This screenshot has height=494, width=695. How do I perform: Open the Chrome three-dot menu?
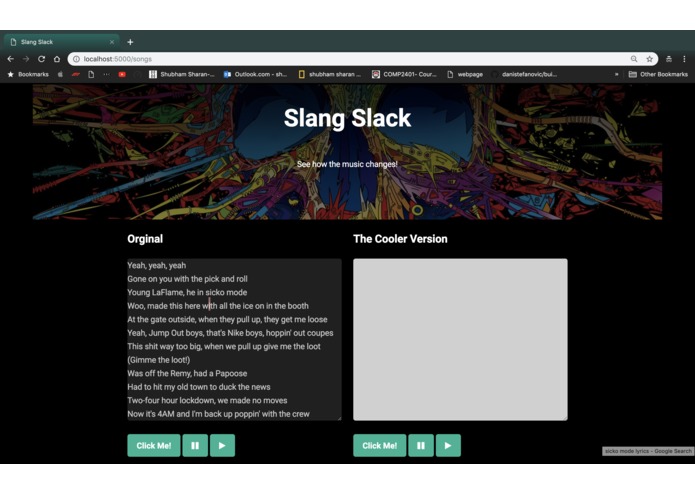[x=684, y=59]
